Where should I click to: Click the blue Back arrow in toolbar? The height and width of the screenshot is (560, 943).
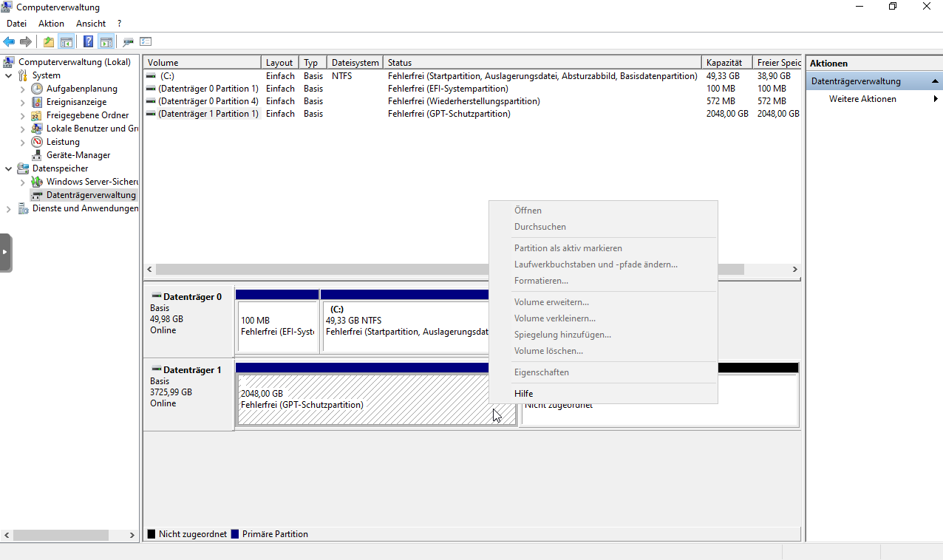coord(9,42)
